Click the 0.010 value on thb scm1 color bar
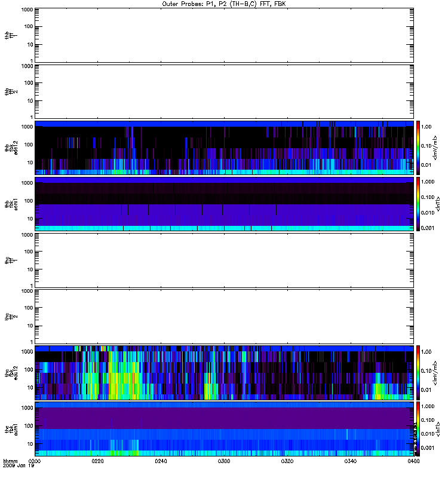The height and width of the screenshot is (478, 448). click(x=428, y=213)
